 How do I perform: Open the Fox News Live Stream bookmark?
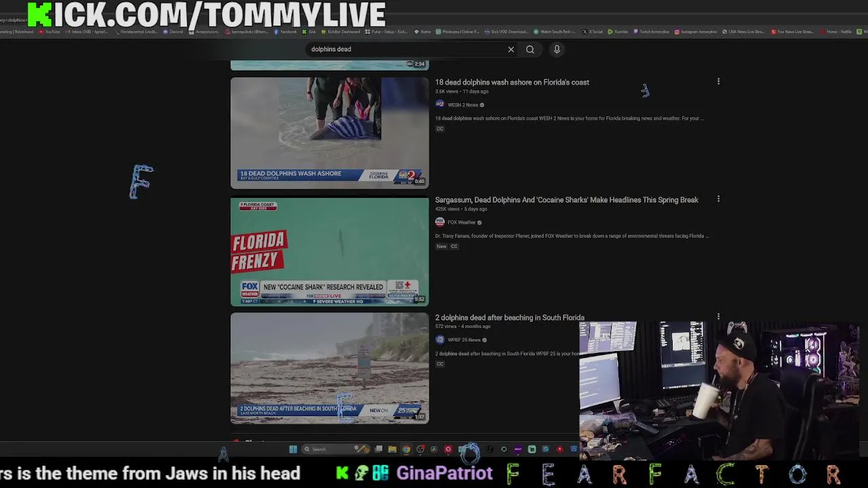tap(792, 32)
